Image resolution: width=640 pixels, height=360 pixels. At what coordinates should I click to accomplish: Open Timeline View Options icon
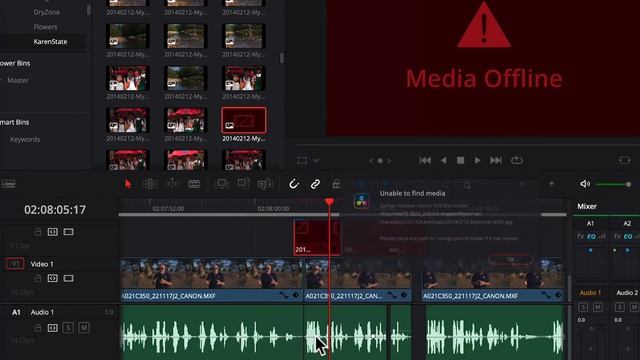click(8, 184)
